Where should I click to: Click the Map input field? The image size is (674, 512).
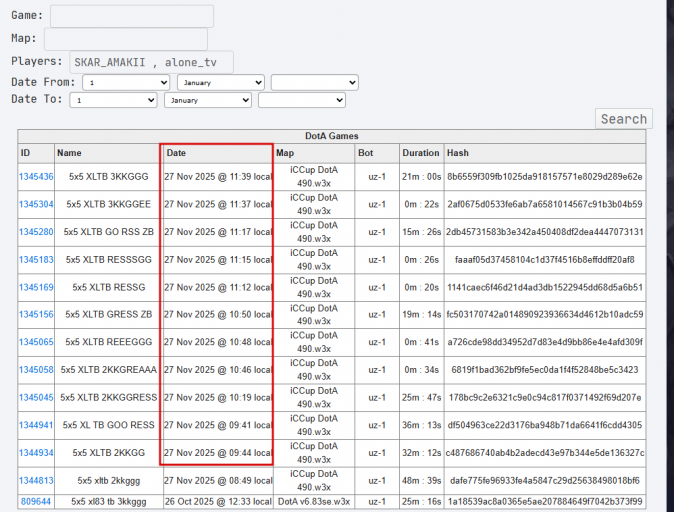pyautogui.click(x=126, y=39)
